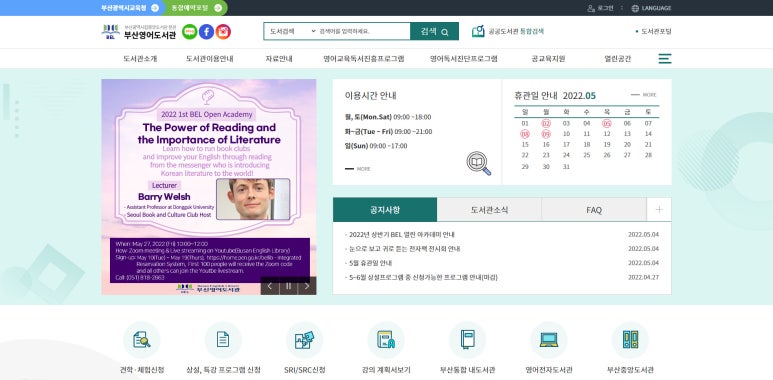Go to next banner slide
Viewport: 773px width, 380px height.
pyautogui.click(x=307, y=286)
